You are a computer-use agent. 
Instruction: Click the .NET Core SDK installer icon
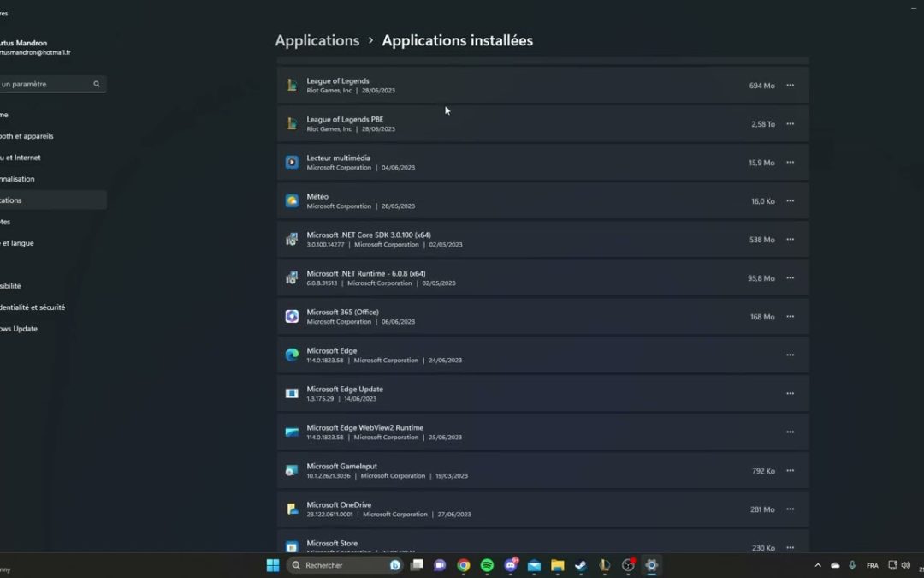tap(292, 240)
